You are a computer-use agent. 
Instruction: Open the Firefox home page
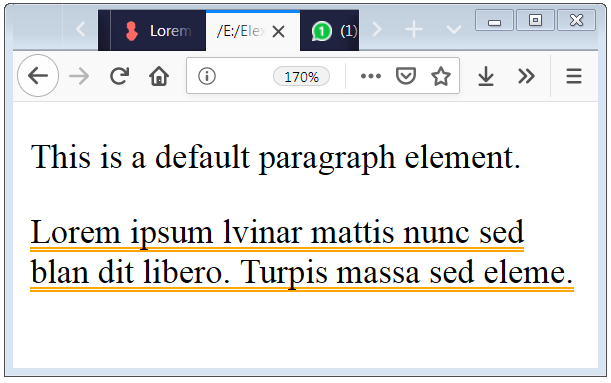pyautogui.click(x=159, y=76)
